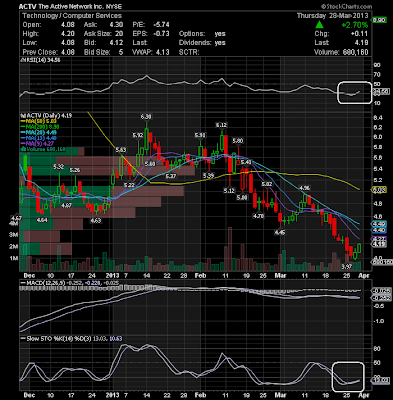This screenshot has width=393, height=400.
Task: Click the 3.97 lowest price label
Action: tap(348, 266)
